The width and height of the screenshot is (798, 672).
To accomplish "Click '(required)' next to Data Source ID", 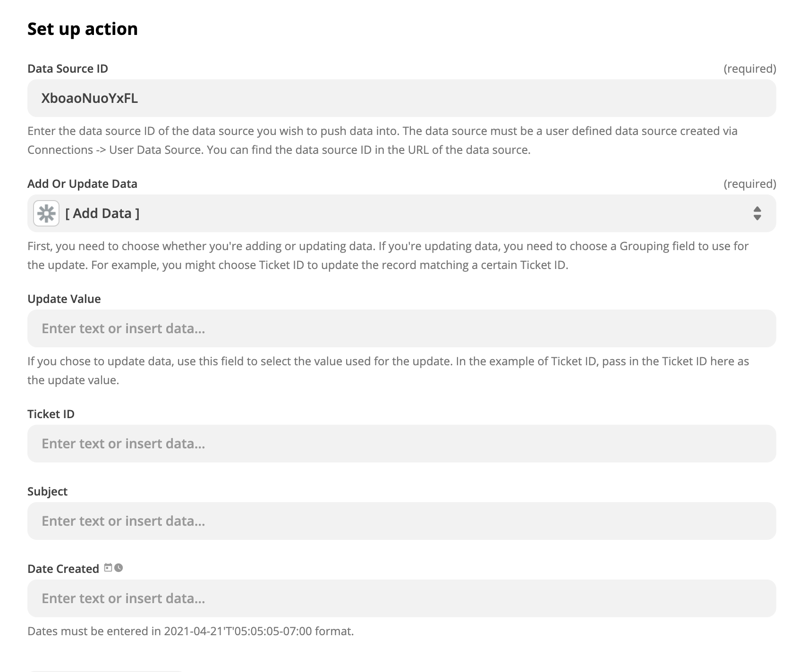I will pos(749,68).
